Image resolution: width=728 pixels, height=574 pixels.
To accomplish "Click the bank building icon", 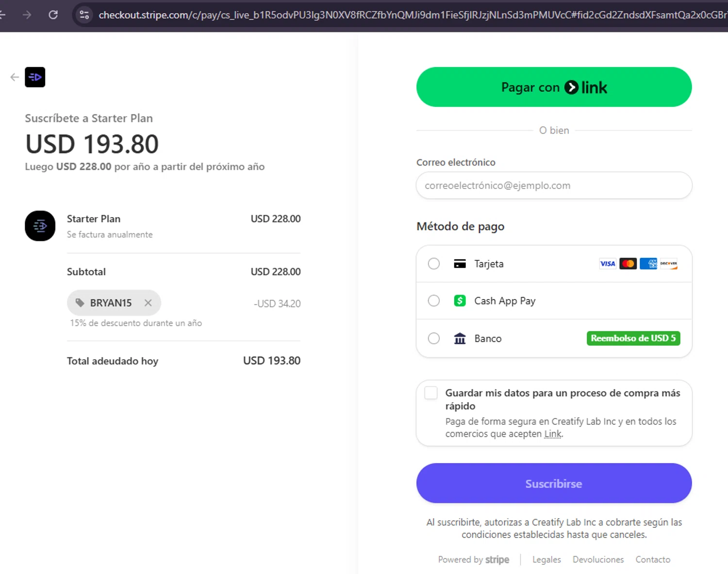I will click(460, 338).
